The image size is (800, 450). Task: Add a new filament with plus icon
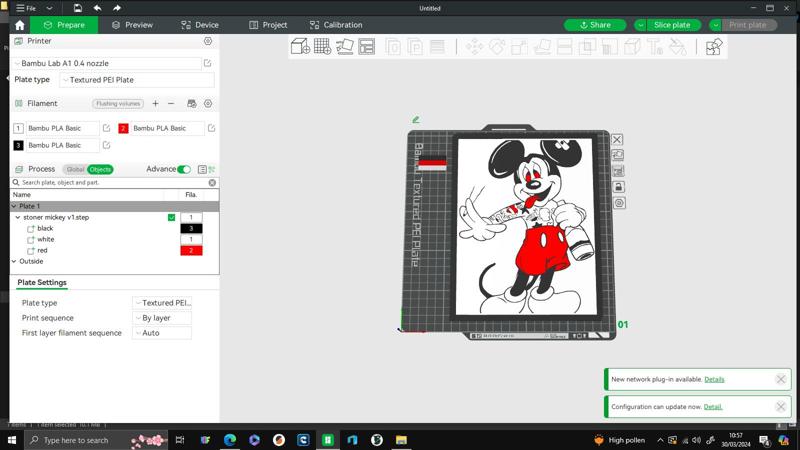click(x=155, y=103)
